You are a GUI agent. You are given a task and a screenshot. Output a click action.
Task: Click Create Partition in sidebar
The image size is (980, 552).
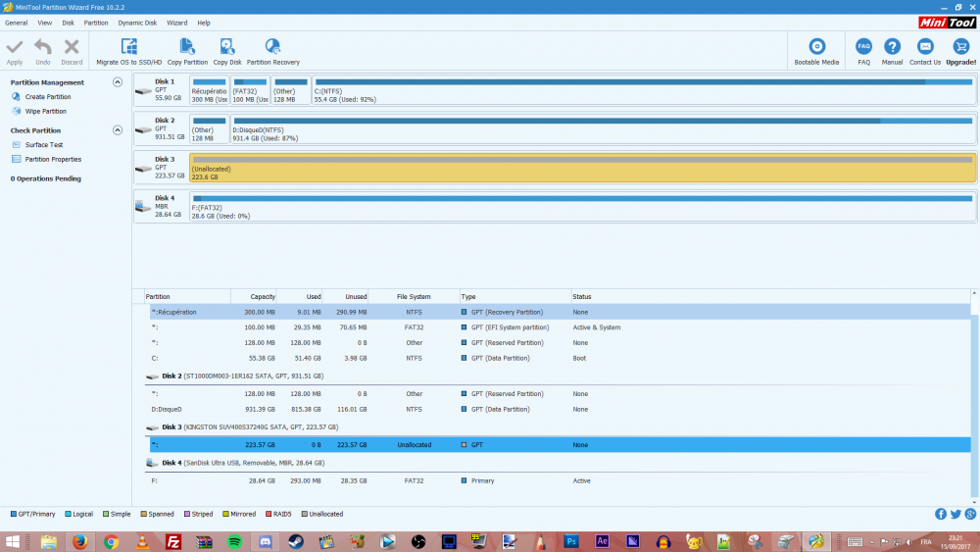pos(47,97)
